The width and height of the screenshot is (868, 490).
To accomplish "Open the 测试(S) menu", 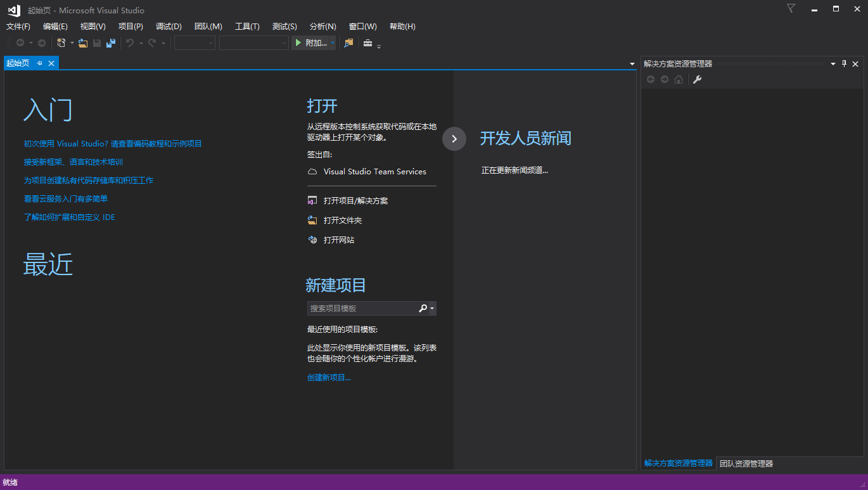I will (x=284, y=26).
